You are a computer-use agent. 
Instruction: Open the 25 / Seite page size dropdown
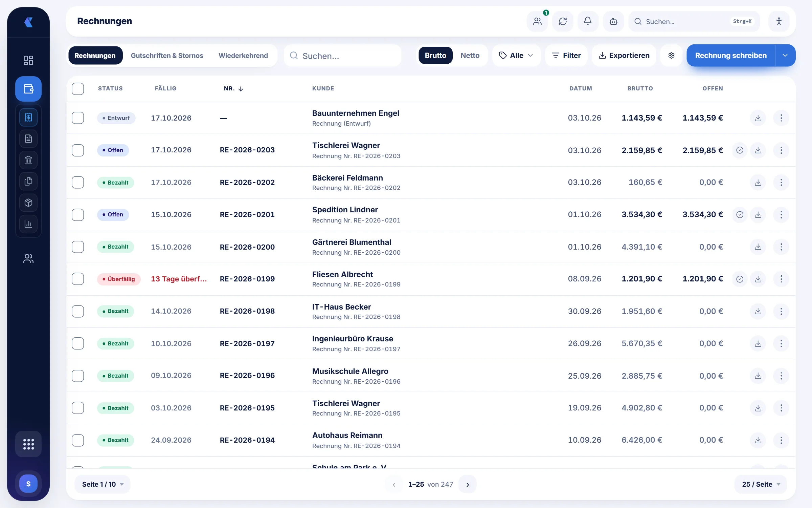(x=761, y=484)
